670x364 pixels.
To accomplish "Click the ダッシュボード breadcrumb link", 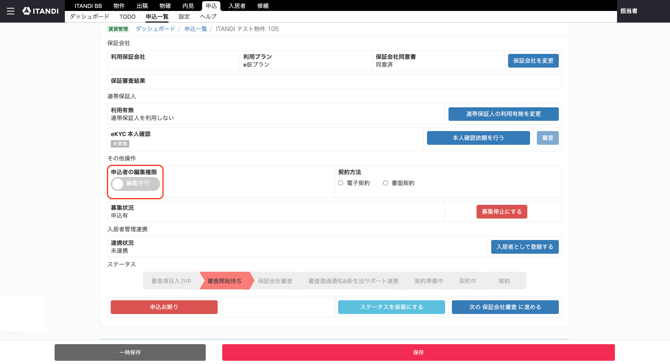I will (x=155, y=29).
